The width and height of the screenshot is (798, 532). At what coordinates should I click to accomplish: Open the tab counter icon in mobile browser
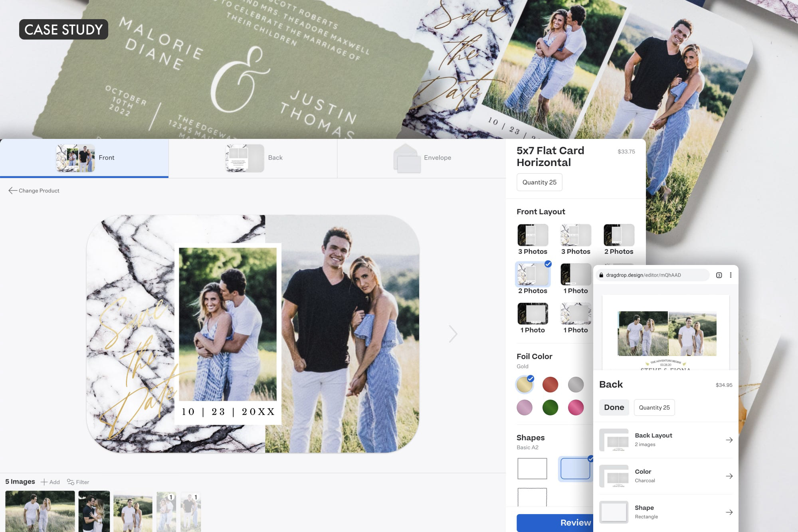click(719, 275)
